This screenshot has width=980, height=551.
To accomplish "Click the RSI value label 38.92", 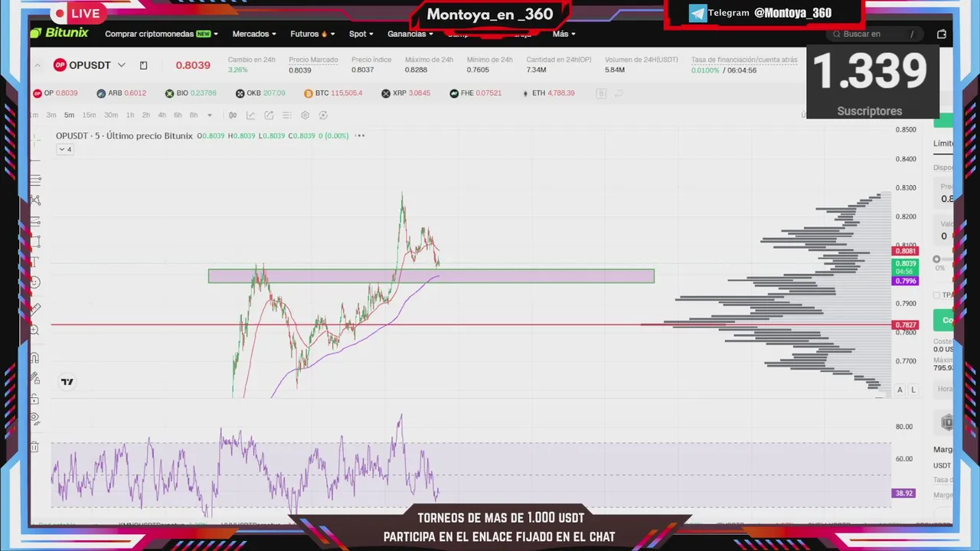I will coord(904,494).
